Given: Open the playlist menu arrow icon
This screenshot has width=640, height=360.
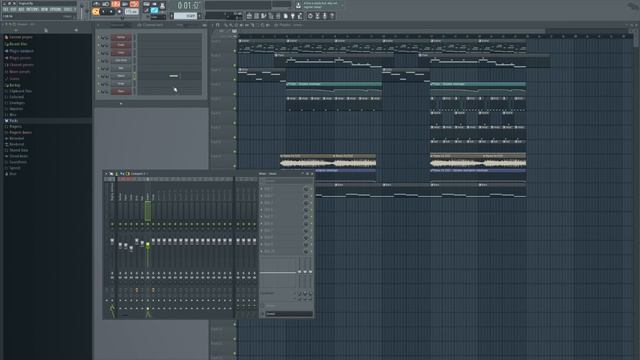Looking at the screenshot, I should (213, 25).
